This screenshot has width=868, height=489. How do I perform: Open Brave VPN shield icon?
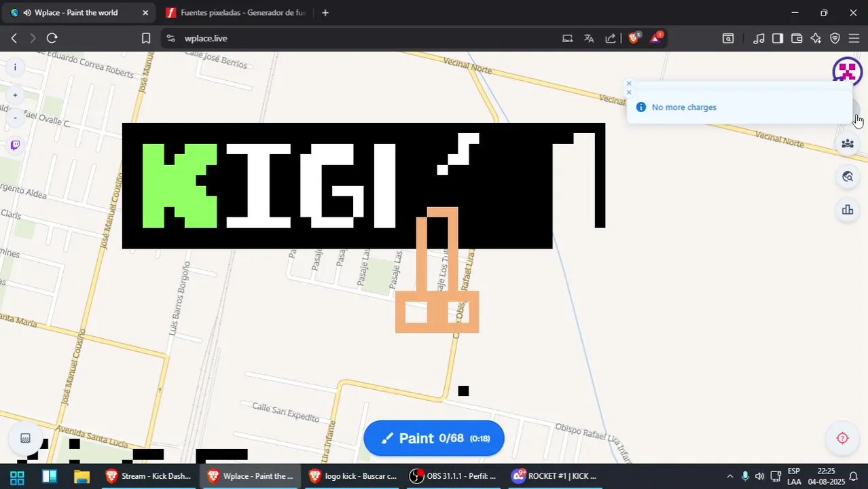[835, 38]
